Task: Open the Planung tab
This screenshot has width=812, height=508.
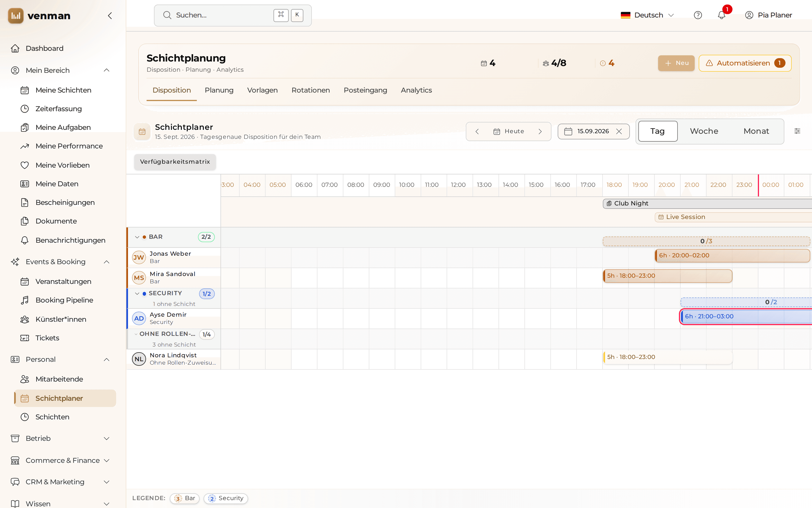Action: pos(219,90)
